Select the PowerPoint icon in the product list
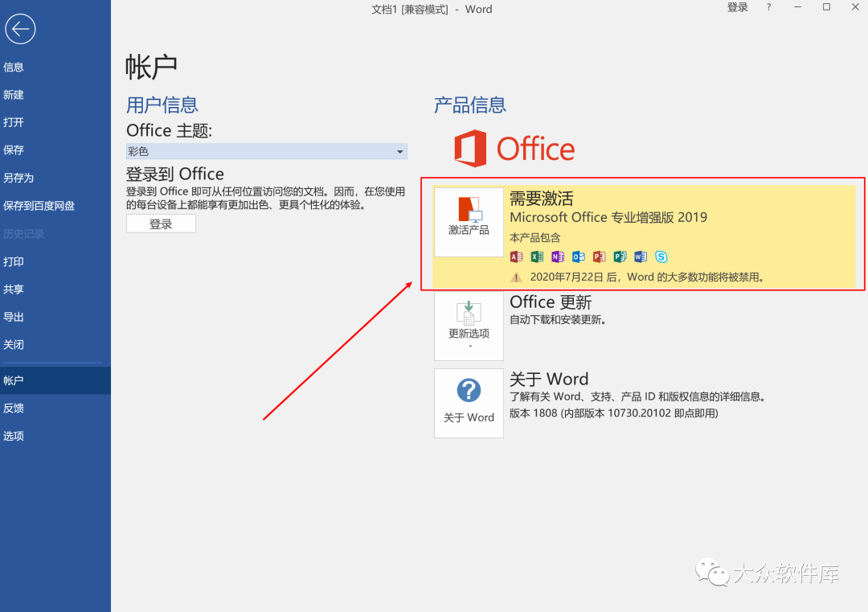This screenshot has height=612, width=868. pos(600,257)
